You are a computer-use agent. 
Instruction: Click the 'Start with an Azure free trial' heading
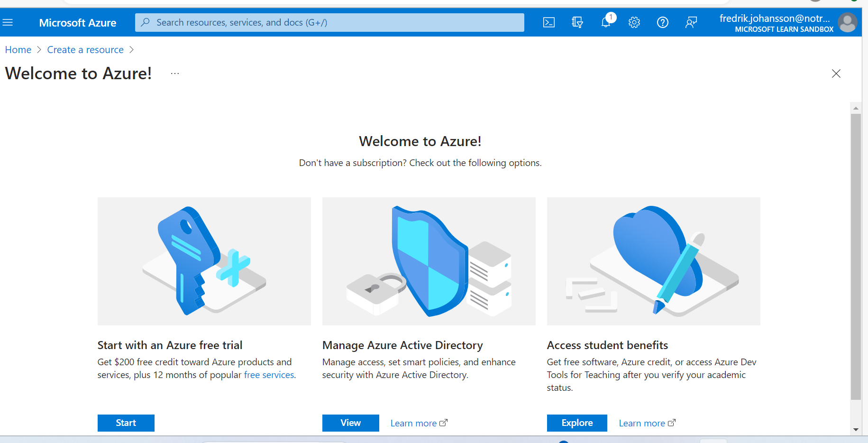pyautogui.click(x=170, y=345)
